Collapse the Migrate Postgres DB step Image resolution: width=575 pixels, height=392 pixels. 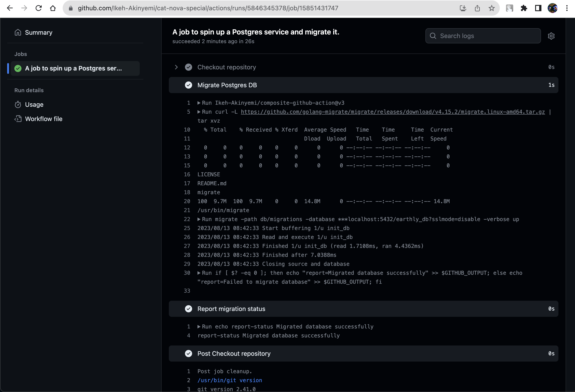227,85
